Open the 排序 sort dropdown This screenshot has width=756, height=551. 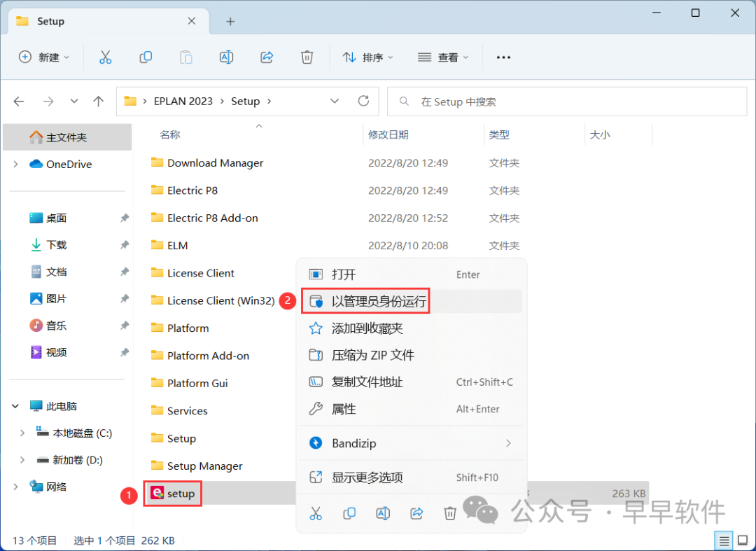tap(368, 57)
